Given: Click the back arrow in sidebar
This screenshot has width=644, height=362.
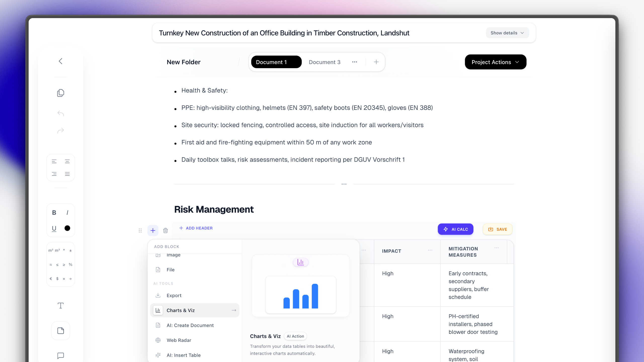Looking at the screenshot, I should tap(60, 61).
